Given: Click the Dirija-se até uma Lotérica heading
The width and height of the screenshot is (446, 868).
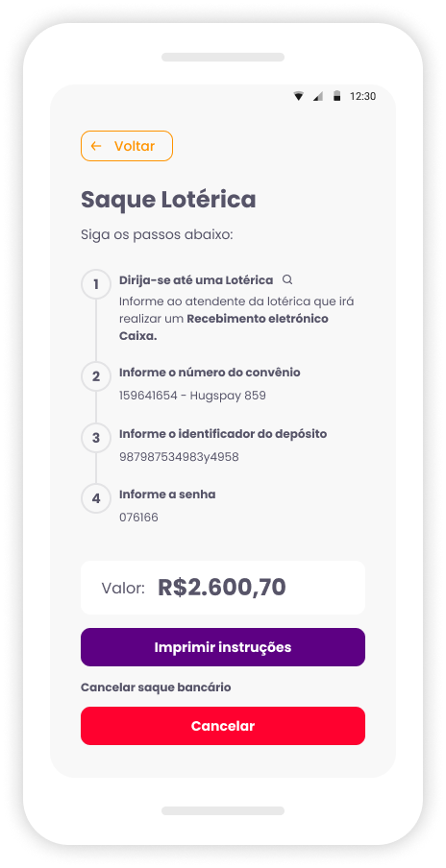Looking at the screenshot, I should coord(196,280).
